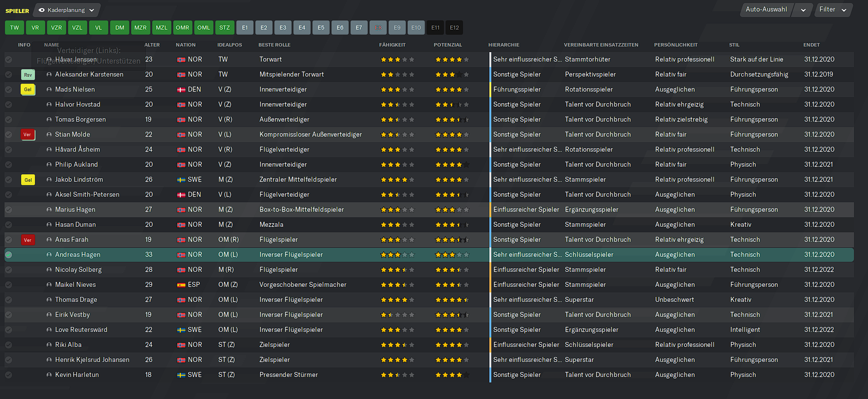Click the Ver badge beside Stian Molde
Screen dimensions: 868x399
pos(28,135)
